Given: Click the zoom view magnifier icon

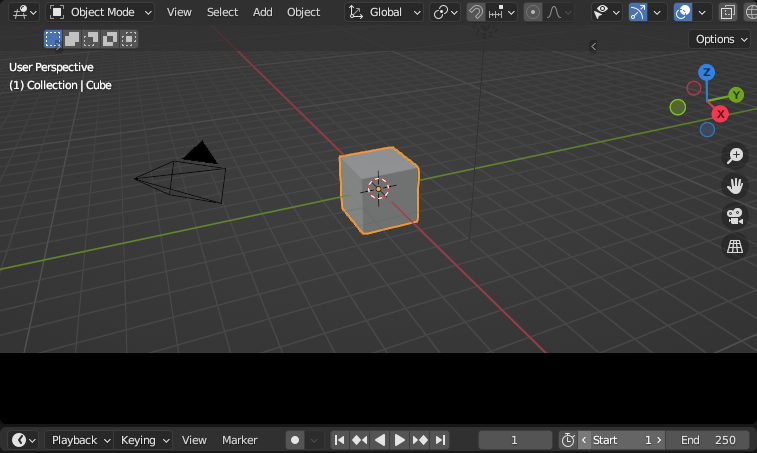Looking at the screenshot, I should pos(735,156).
